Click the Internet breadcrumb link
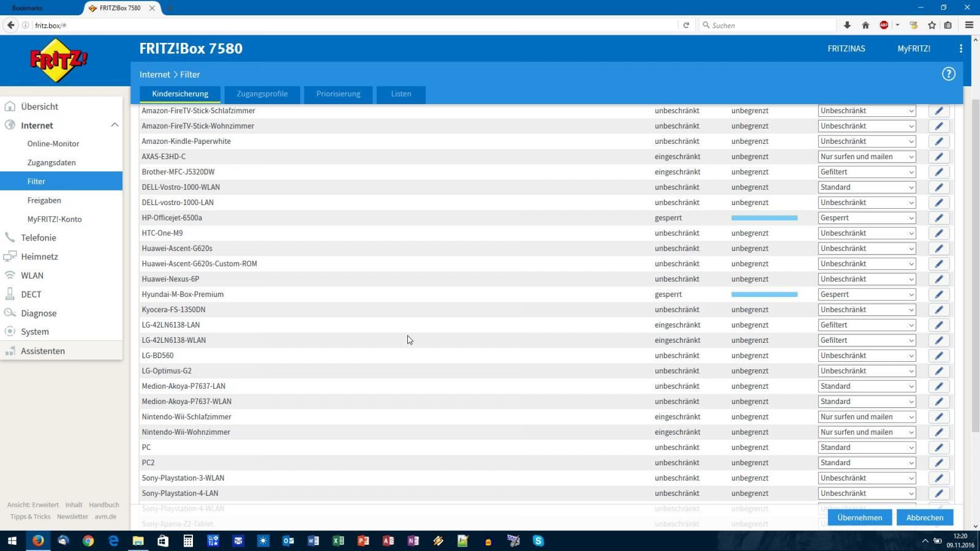Image resolution: width=980 pixels, height=551 pixels. pyautogui.click(x=155, y=74)
